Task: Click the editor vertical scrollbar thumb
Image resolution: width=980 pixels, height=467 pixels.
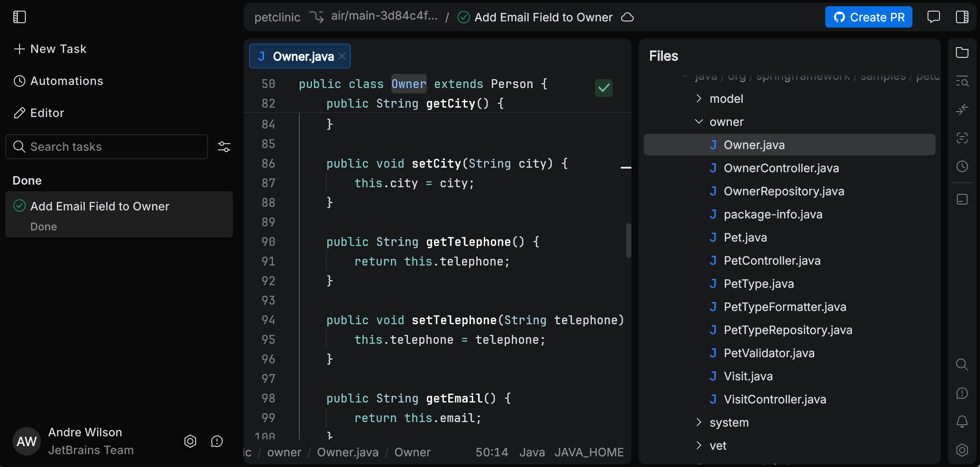Action: (628, 241)
